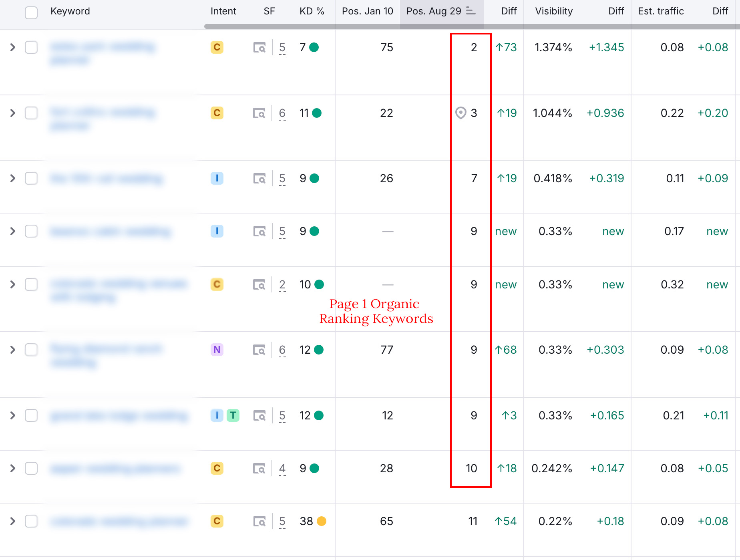The image size is (740, 560).
Task: Expand the row with position 11
Action: click(x=13, y=521)
